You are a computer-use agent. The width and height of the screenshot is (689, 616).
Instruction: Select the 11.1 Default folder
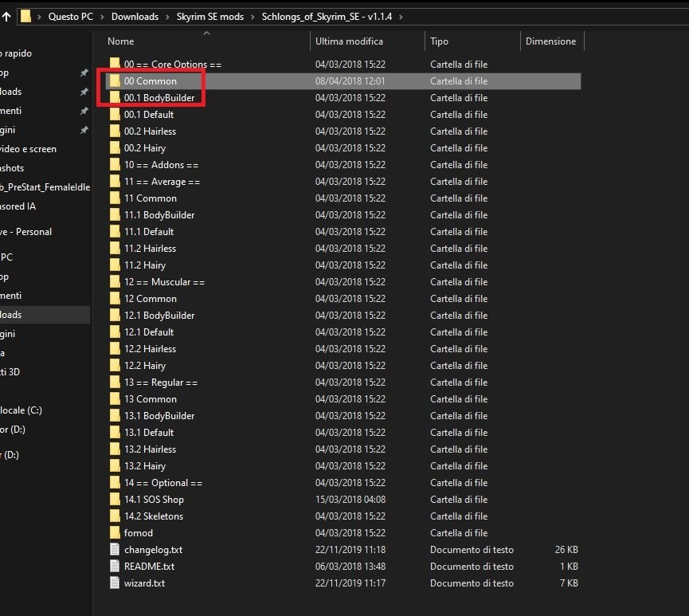pyautogui.click(x=148, y=231)
